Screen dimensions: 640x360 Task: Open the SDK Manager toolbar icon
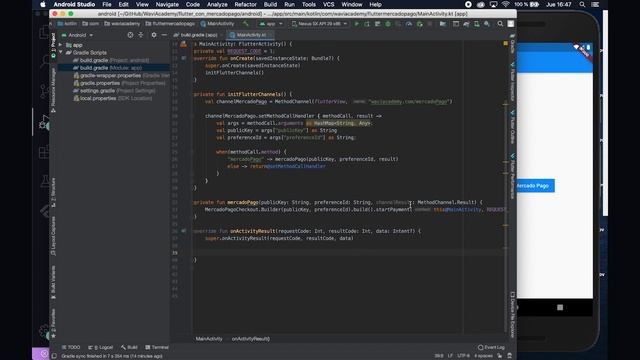click(487, 24)
